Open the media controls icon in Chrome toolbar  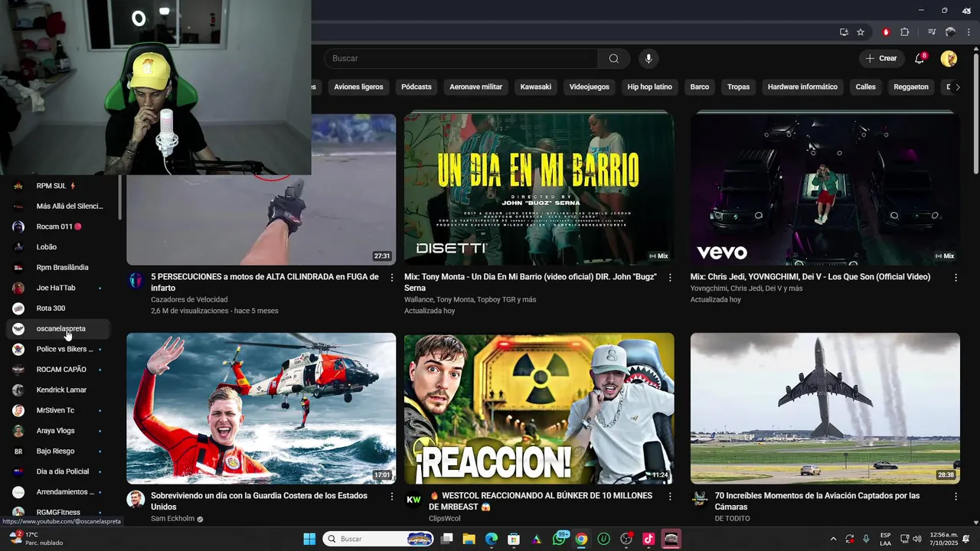pos(932,32)
